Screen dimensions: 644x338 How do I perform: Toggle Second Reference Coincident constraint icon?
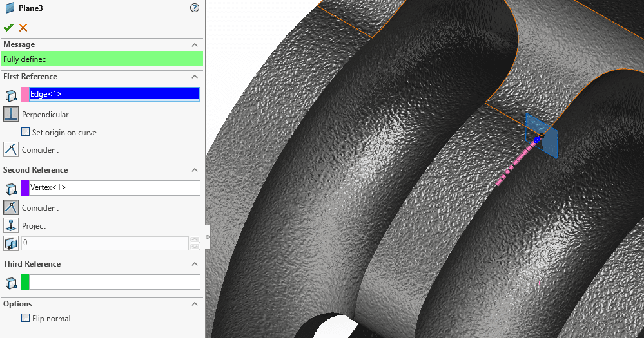[11, 207]
